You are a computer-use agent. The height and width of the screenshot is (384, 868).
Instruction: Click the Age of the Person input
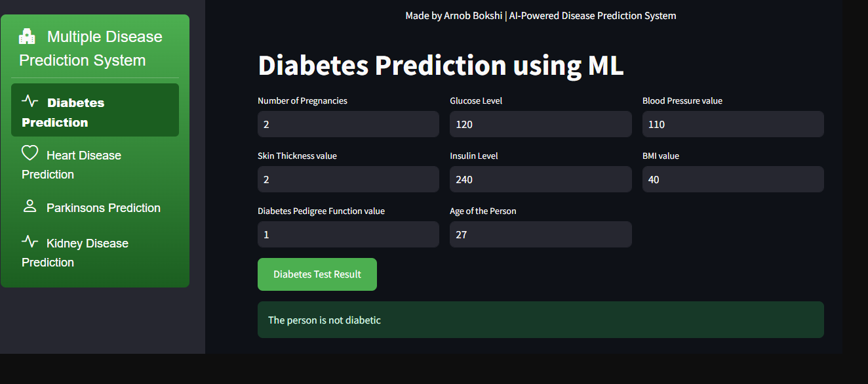coord(541,234)
